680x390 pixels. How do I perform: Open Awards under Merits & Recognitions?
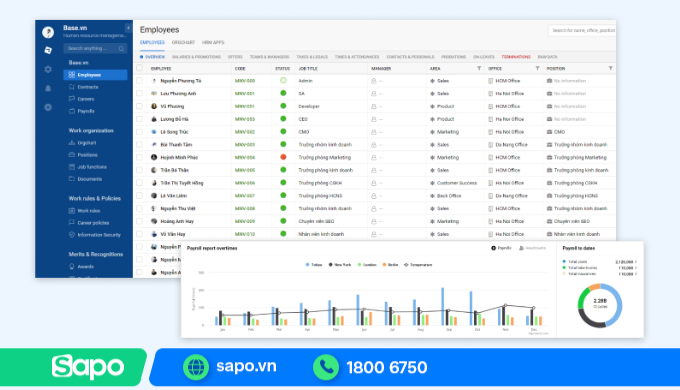coord(81,266)
